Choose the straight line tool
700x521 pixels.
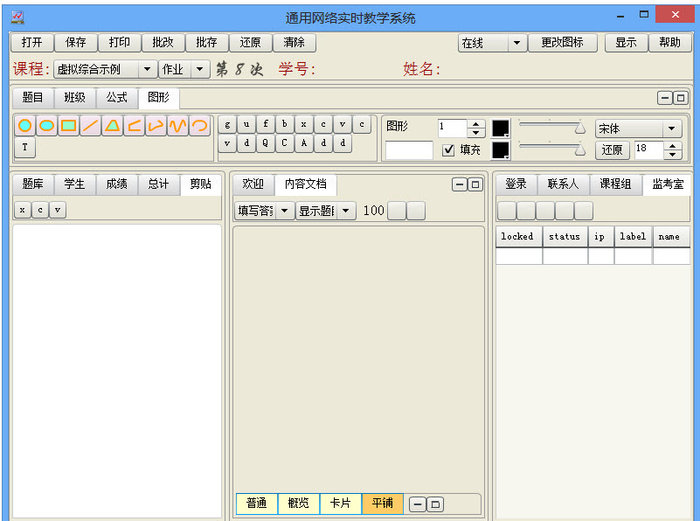pyautogui.click(x=90, y=126)
